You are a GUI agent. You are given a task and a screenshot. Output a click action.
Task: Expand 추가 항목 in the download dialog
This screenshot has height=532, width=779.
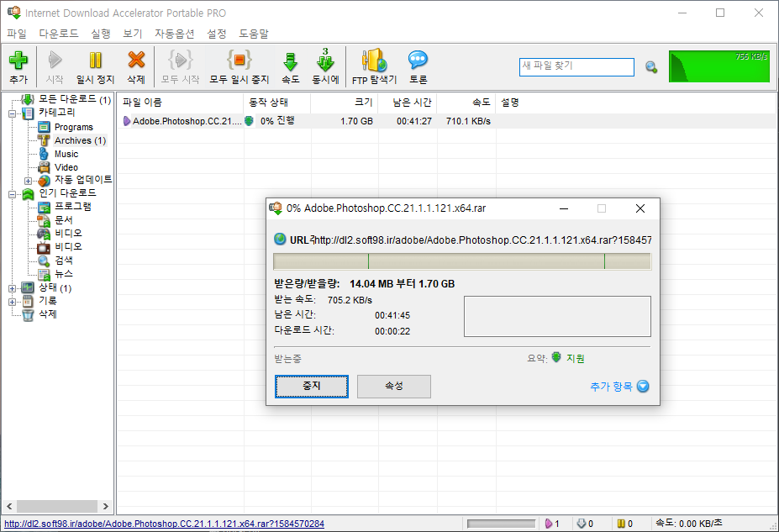tap(619, 386)
